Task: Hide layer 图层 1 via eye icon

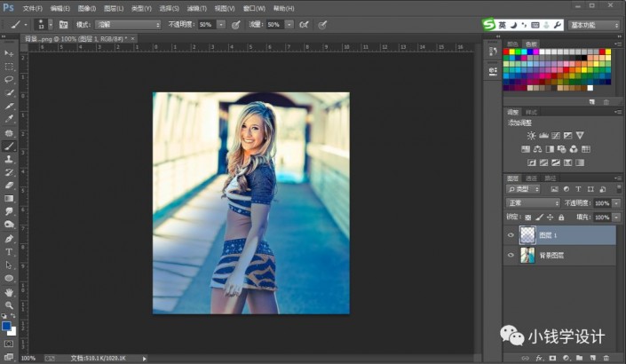Action: click(x=511, y=235)
